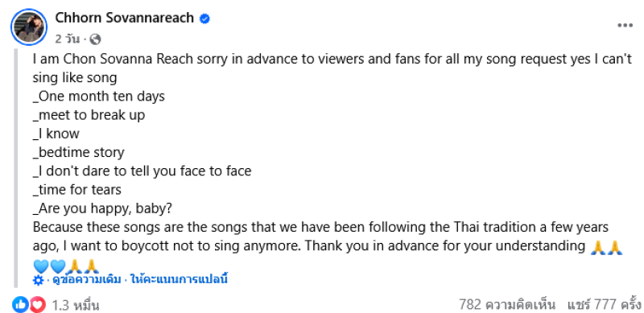Click the translation settings gear icon
The width and height of the screenshot is (644, 313).
point(38,280)
